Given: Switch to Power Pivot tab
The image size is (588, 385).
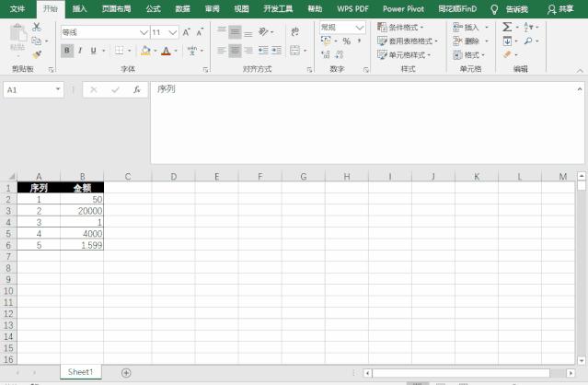Looking at the screenshot, I should [x=403, y=9].
